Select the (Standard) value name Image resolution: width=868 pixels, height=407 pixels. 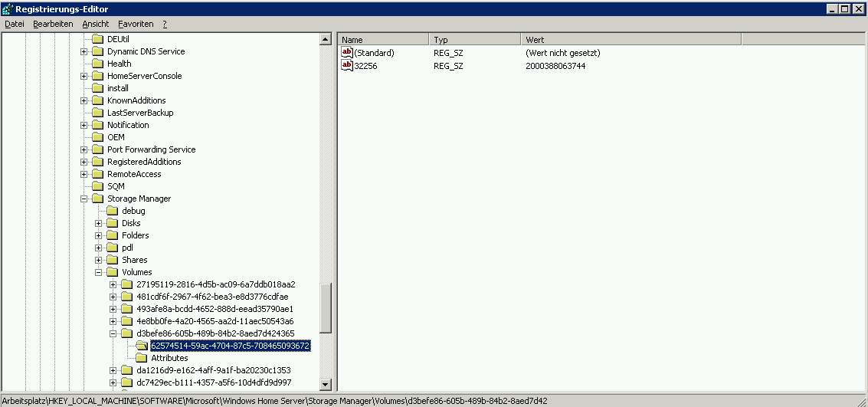point(374,53)
